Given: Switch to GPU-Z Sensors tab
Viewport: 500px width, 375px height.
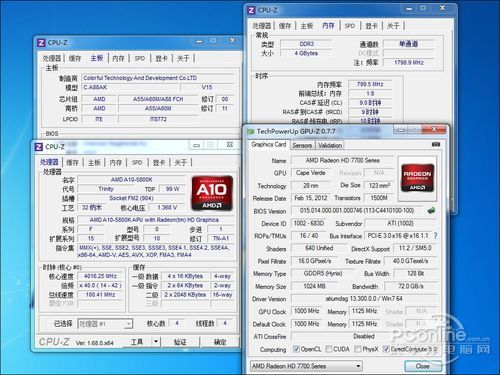Looking at the screenshot, I should [302, 145].
